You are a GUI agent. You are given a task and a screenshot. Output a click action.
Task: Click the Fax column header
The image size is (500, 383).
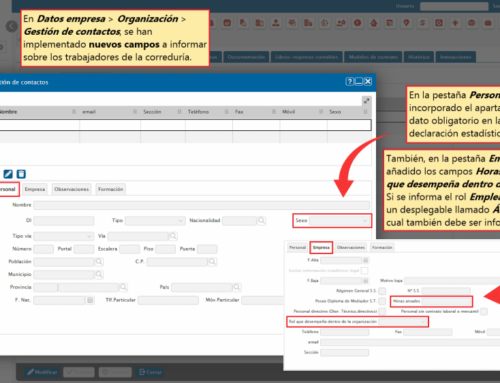[x=256, y=112]
